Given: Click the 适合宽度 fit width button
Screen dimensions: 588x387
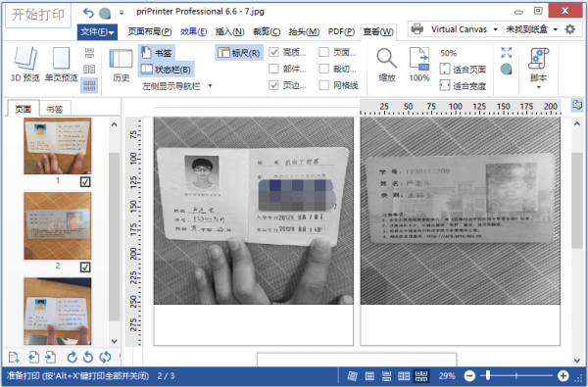Looking at the screenshot, I should coord(463,86).
